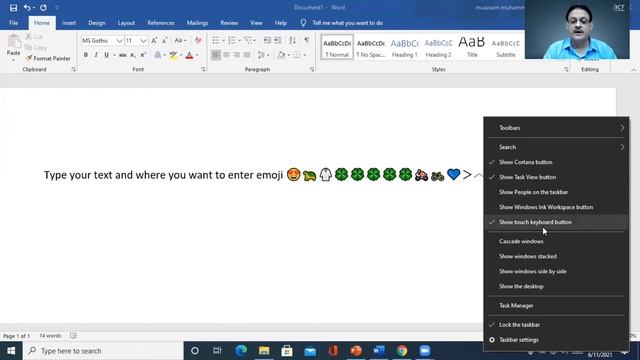This screenshot has height=360, width=640.
Task: Open the bullet list dropdown arrow
Action: 223,40
